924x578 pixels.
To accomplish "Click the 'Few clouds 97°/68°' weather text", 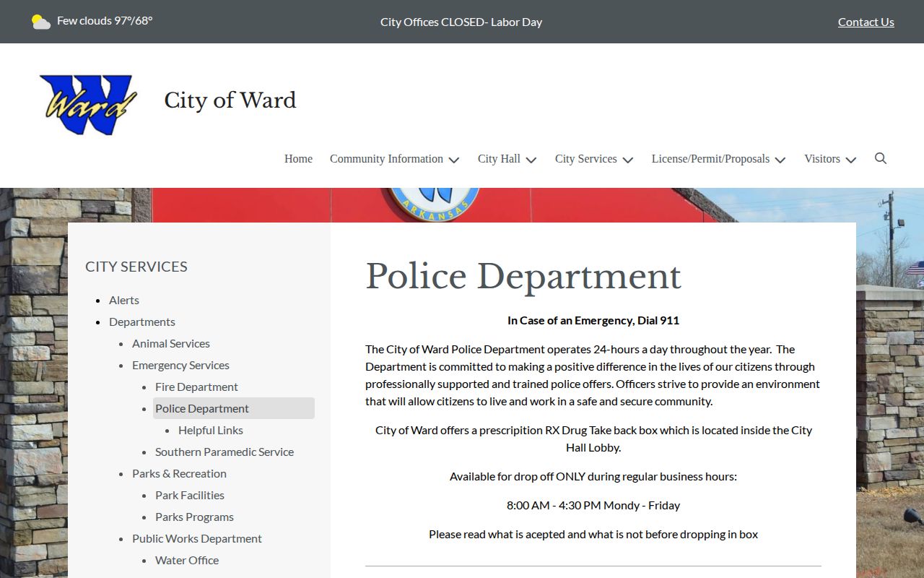I will coord(105,20).
